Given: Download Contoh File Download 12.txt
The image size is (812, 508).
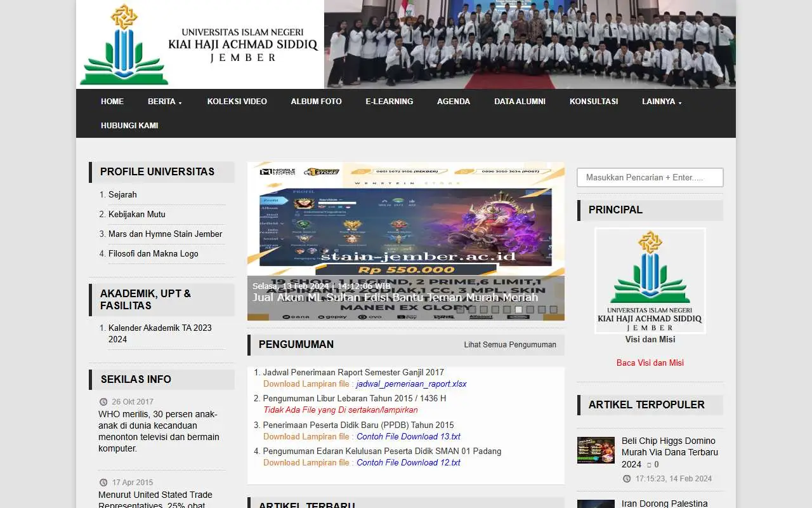Looking at the screenshot, I should click(x=409, y=463).
